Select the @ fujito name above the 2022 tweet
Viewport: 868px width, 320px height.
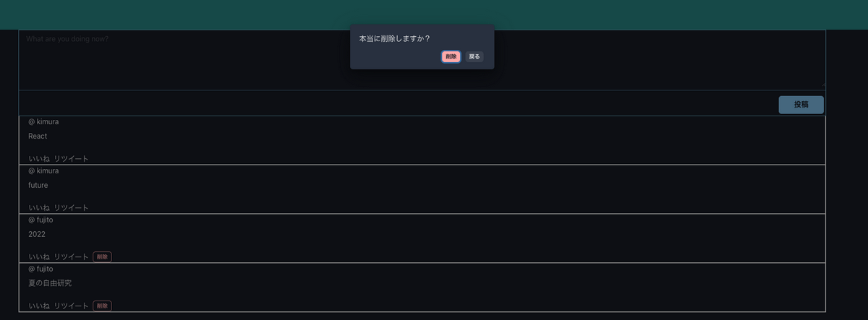point(41,220)
